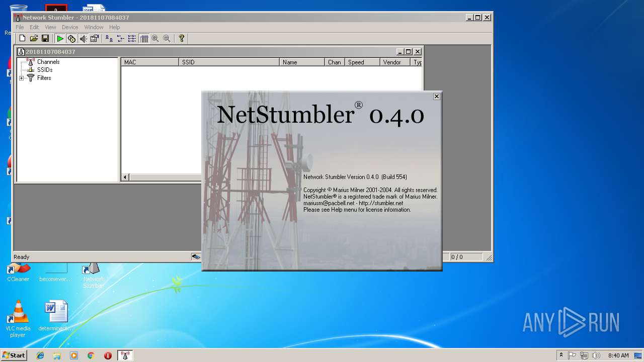Sort by SSID column header
This screenshot has width=644, height=362.
[x=229, y=62]
